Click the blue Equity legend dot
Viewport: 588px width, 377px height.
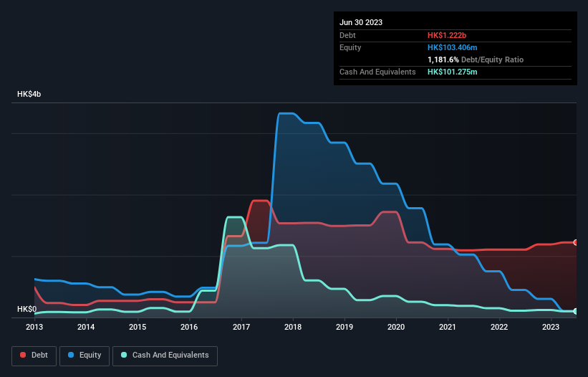click(71, 355)
